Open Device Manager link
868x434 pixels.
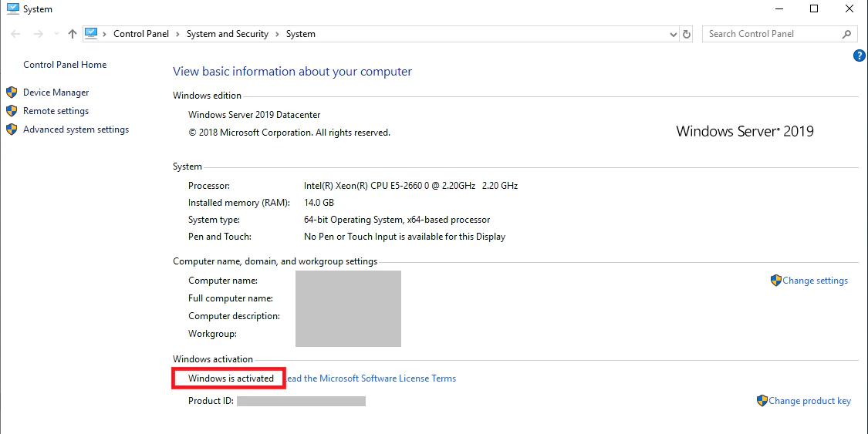[56, 93]
